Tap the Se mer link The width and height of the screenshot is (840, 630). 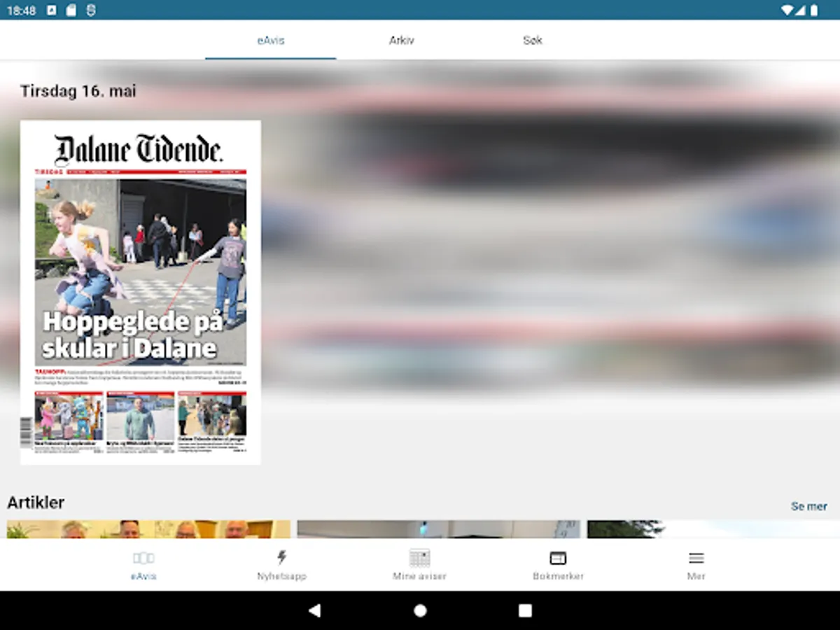tap(809, 506)
